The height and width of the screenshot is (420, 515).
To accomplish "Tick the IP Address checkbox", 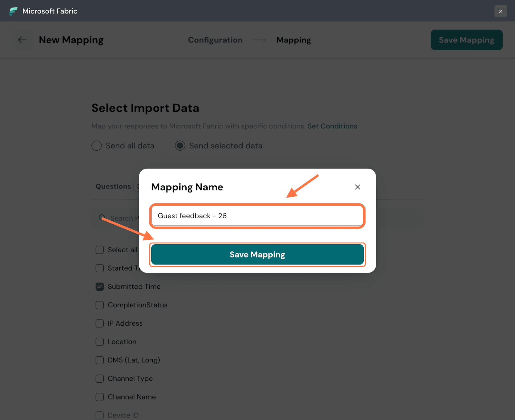I will [x=100, y=323].
